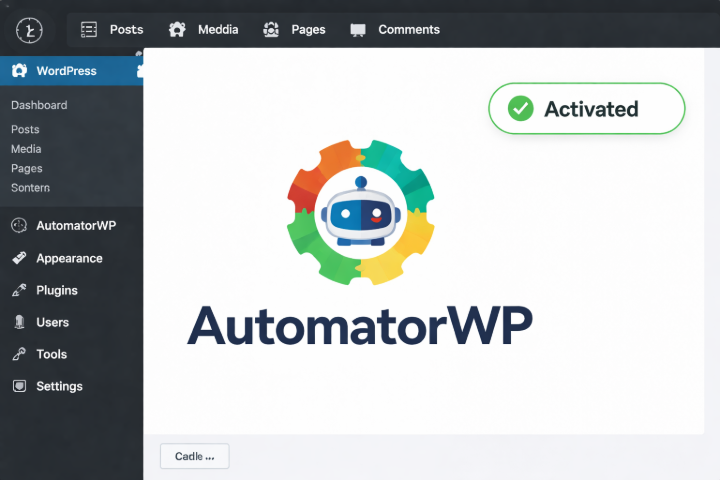Click the WordPress home icon in sidebar

pyautogui.click(x=19, y=71)
